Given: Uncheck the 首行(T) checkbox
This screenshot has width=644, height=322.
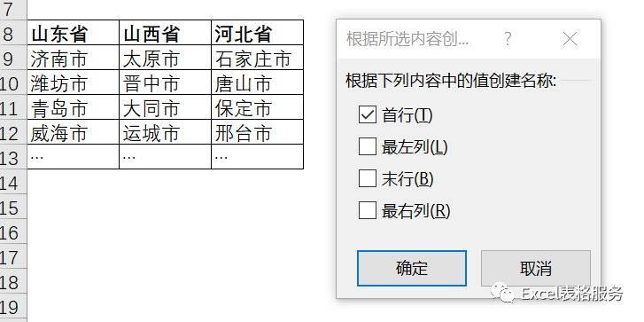Looking at the screenshot, I should pos(368,114).
